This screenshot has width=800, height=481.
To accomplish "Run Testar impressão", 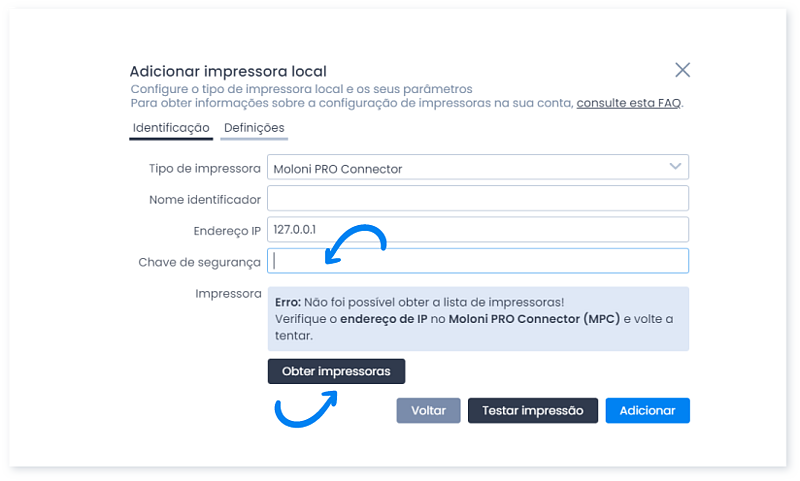I will pyautogui.click(x=532, y=410).
